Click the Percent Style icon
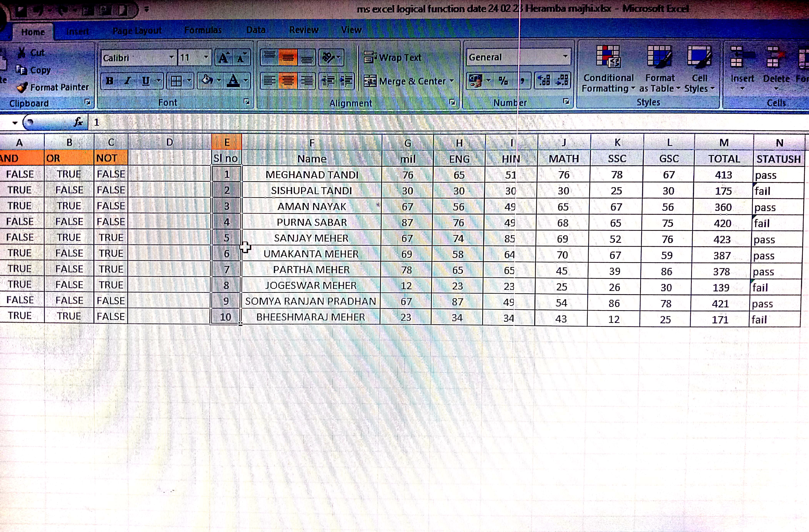This screenshot has width=809, height=532. (503, 81)
